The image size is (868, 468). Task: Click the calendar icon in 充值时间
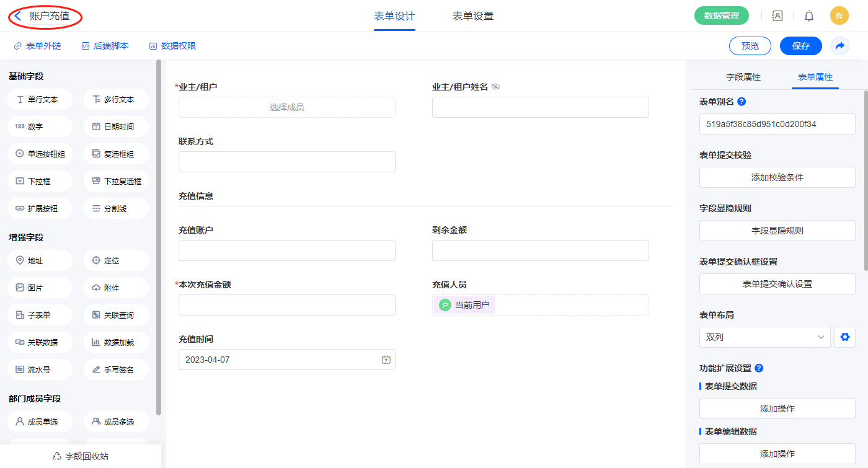(386, 360)
